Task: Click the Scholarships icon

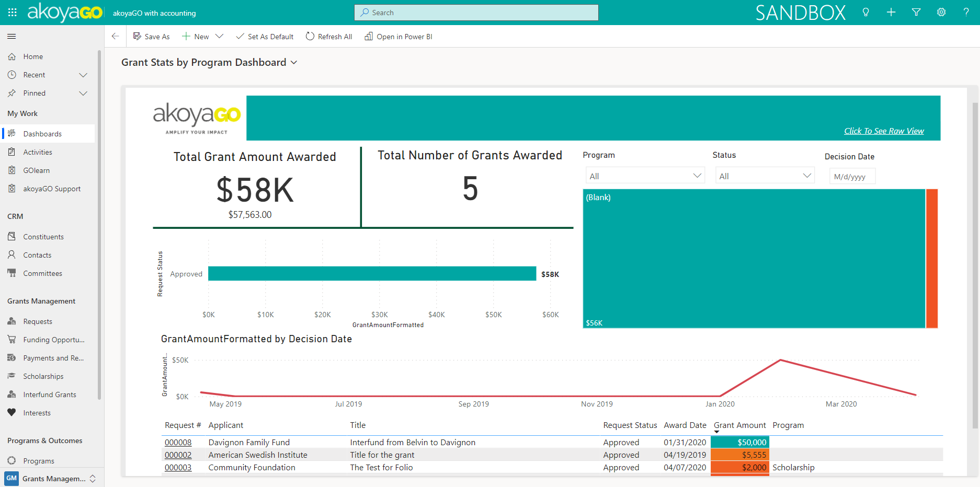Action: point(12,376)
